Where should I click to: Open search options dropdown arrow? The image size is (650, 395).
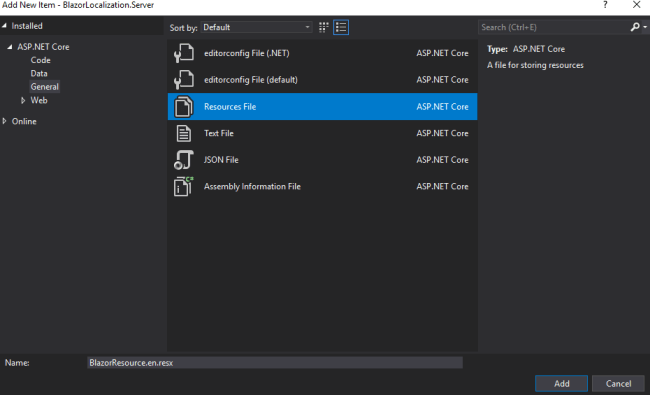click(x=645, y=27)
